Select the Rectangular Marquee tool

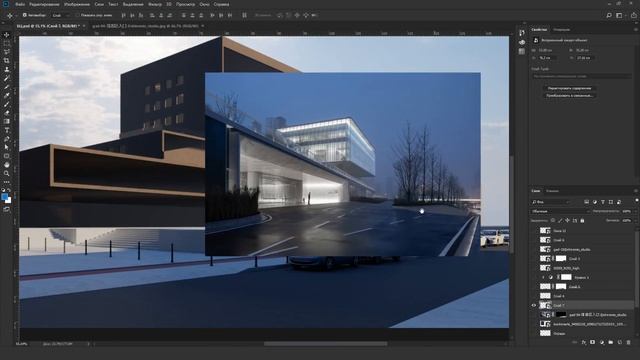coord(7,44)
